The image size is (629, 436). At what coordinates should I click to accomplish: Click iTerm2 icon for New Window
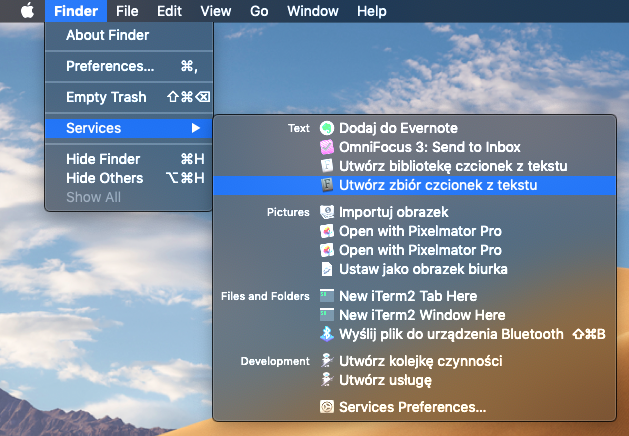click(x=327, y=315)
